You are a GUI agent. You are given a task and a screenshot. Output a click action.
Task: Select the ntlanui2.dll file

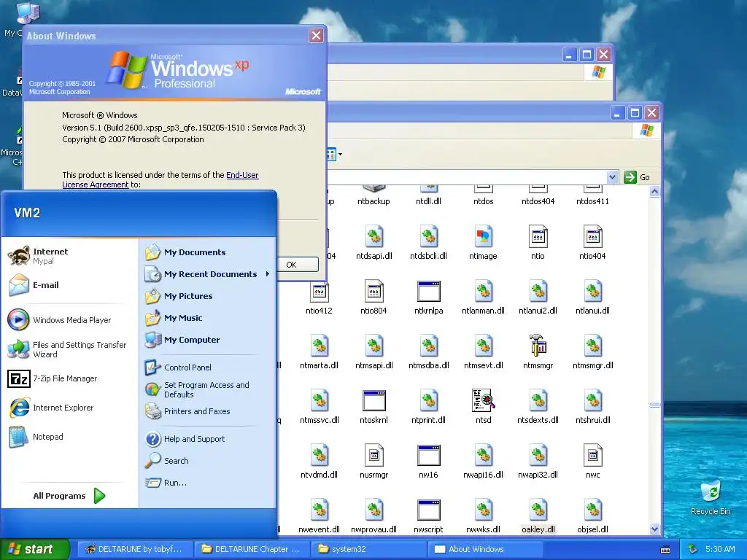(538, 297)
